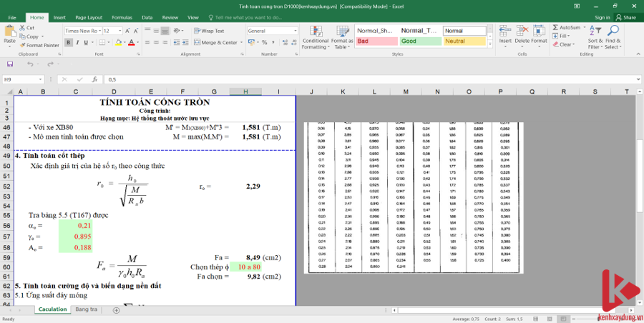This screenshot has height=323, width=644.
Task: Click the Insert Function fx icon
Action: pyautogui.click(x=94, y=79)
